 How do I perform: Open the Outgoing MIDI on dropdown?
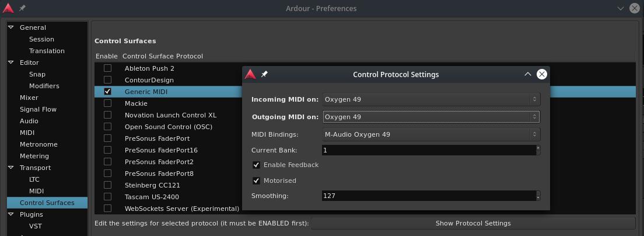[x=430, y=117]
